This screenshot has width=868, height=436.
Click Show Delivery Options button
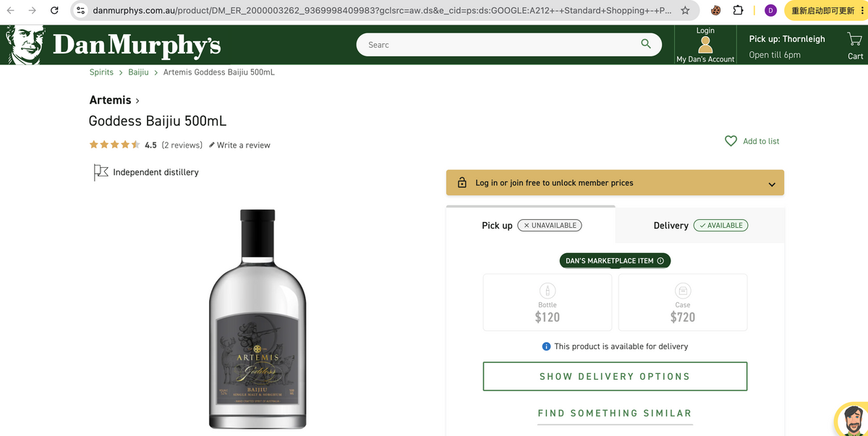[615, 377]
